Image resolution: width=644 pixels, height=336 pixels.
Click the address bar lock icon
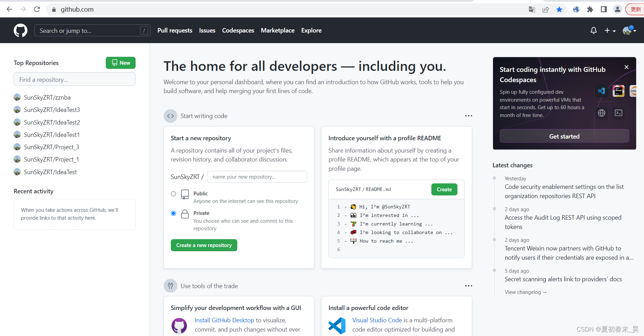pyautogui.click(x=54, y=10)
